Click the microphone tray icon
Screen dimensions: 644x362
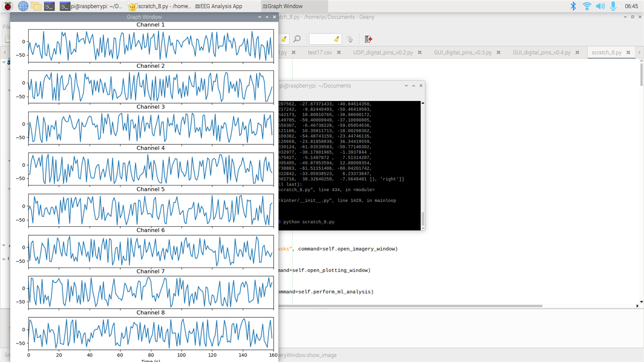click(x=613, y=6)
